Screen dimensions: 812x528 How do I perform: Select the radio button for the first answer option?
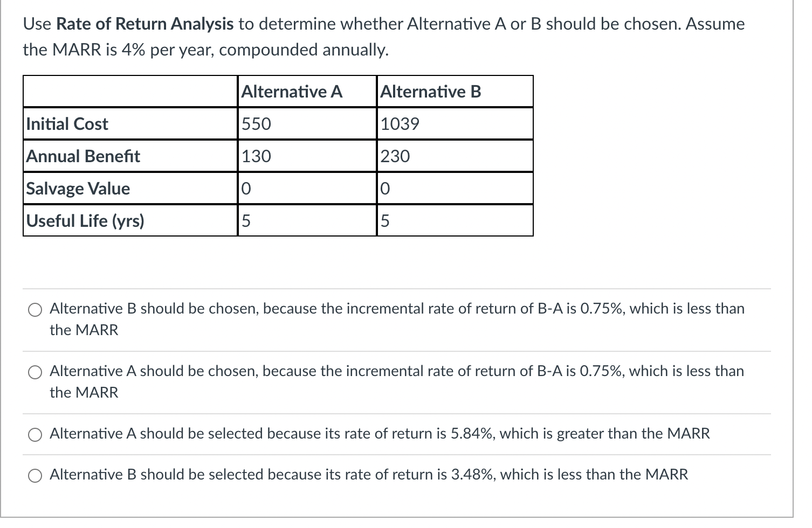[35, 310]
